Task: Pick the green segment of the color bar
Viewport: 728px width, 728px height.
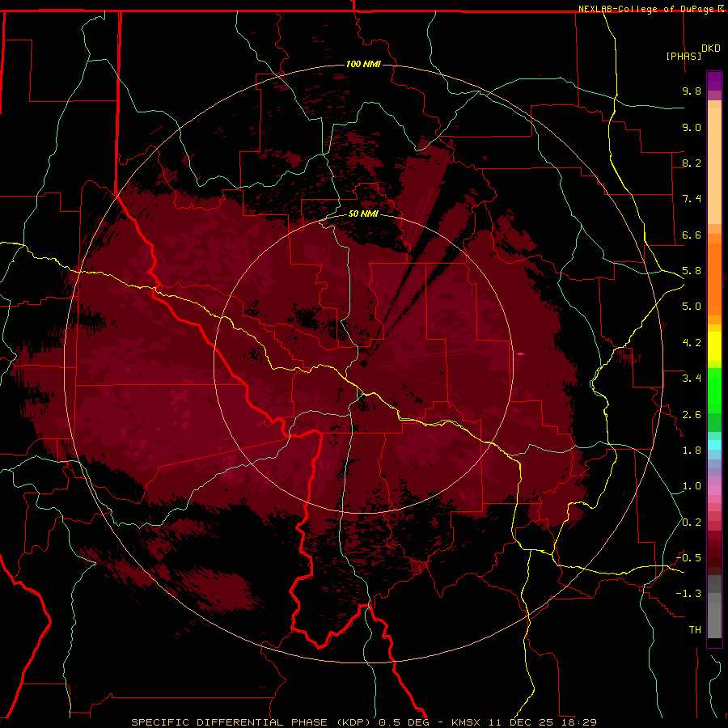Action: click(714, 390)
